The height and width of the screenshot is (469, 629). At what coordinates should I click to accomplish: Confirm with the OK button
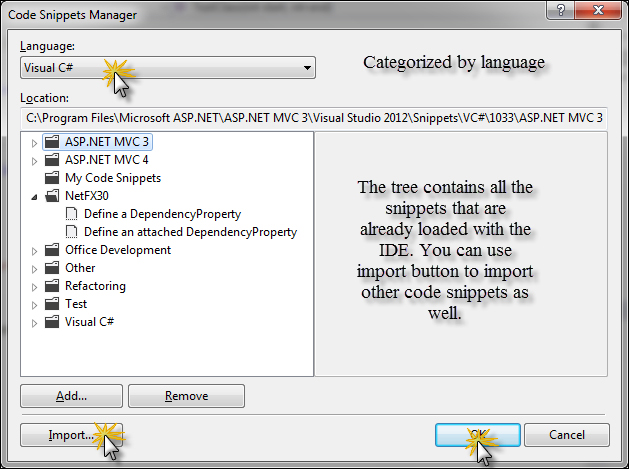(x=478, y=435)
